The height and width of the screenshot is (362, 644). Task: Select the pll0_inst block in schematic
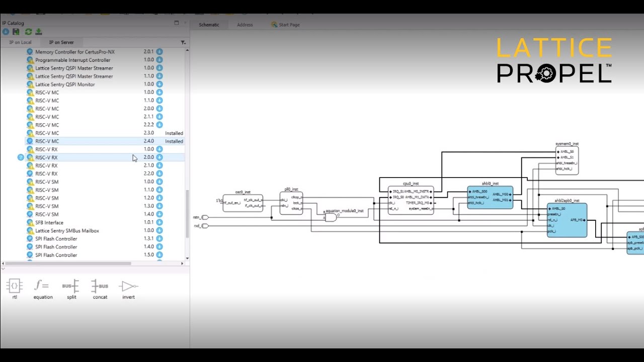click(291, 203)
